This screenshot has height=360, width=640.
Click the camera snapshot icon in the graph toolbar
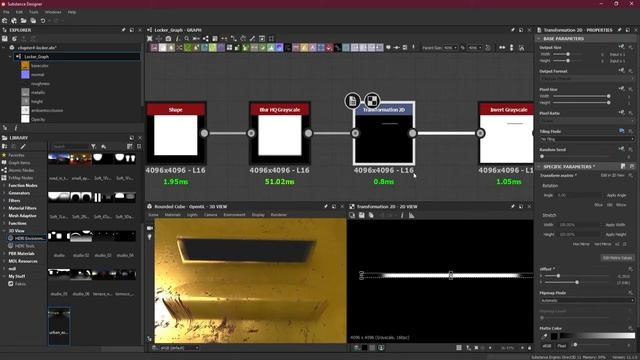168,39
